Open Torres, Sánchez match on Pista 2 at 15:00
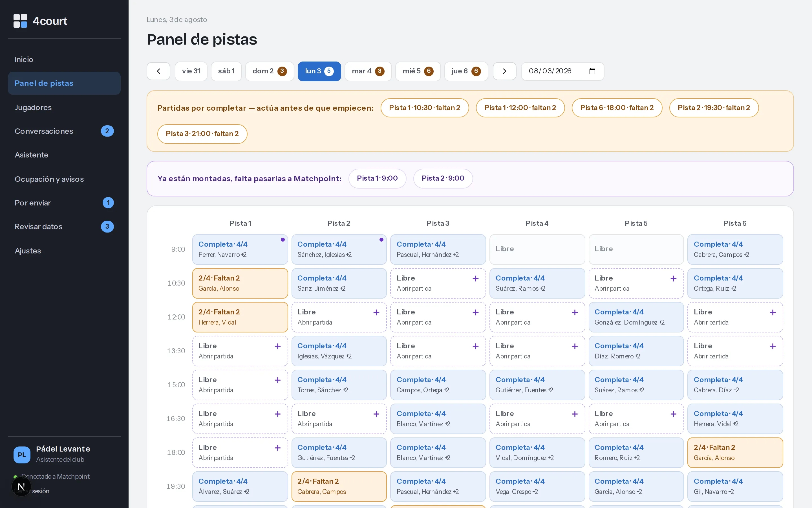The image size is (812, 508). coord(339,385)
